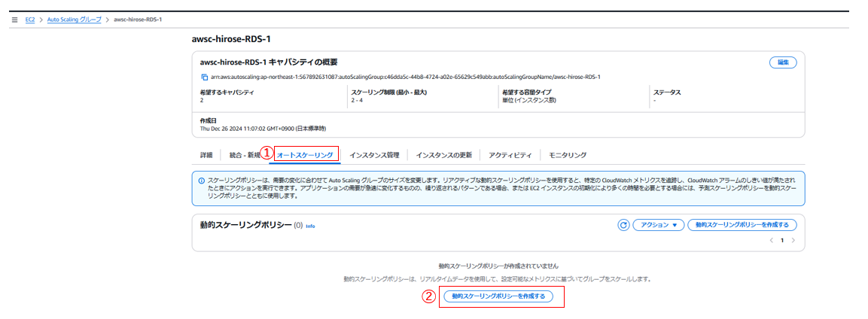The image size is (868, 319).
Task: Go to previous policies page arrow
Action: (771, 241)
